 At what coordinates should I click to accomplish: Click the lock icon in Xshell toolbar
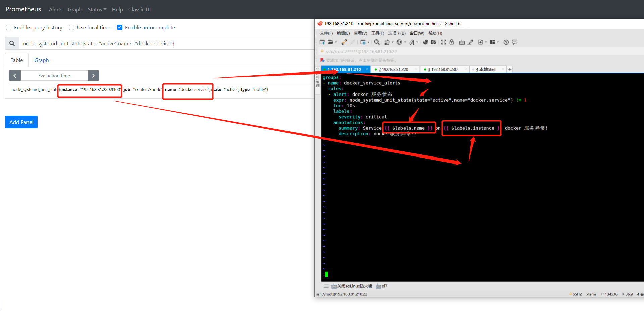click(x=452, y=42)
